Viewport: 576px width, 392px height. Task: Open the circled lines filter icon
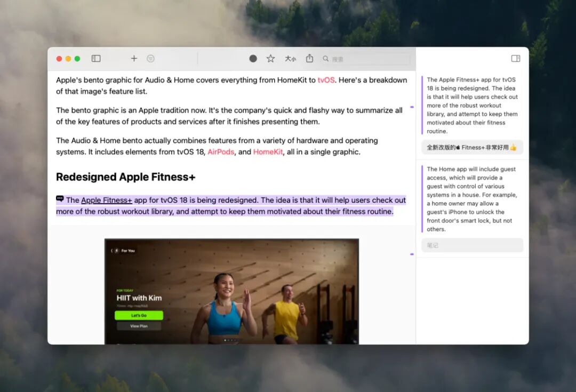(x=150, y=59)
